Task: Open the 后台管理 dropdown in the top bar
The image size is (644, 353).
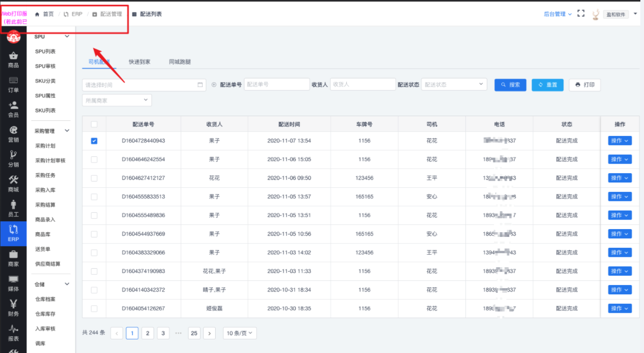Action: [558, 14]
